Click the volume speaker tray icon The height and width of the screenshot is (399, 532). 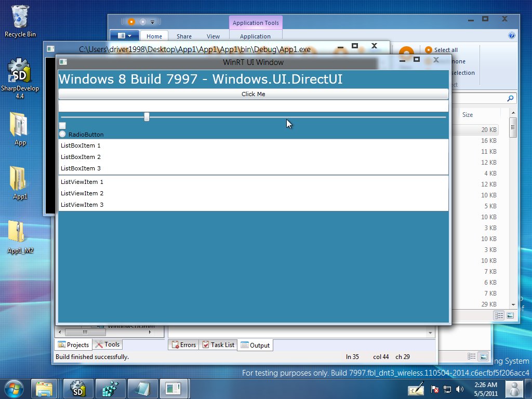point(460,390)
